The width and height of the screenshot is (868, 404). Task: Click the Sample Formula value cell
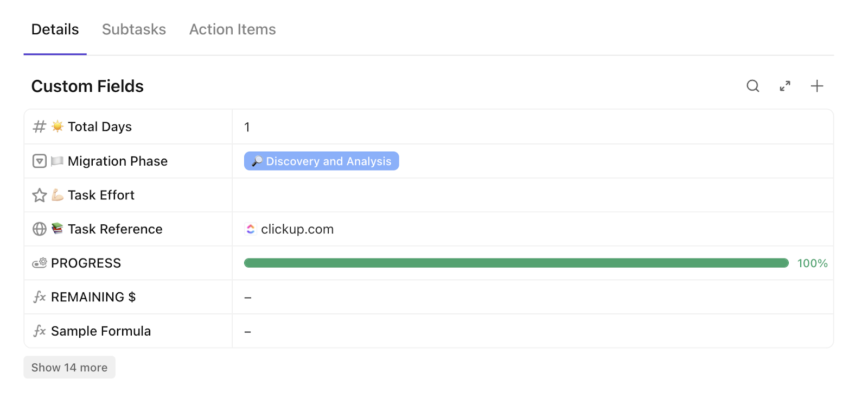coord(532,331)
